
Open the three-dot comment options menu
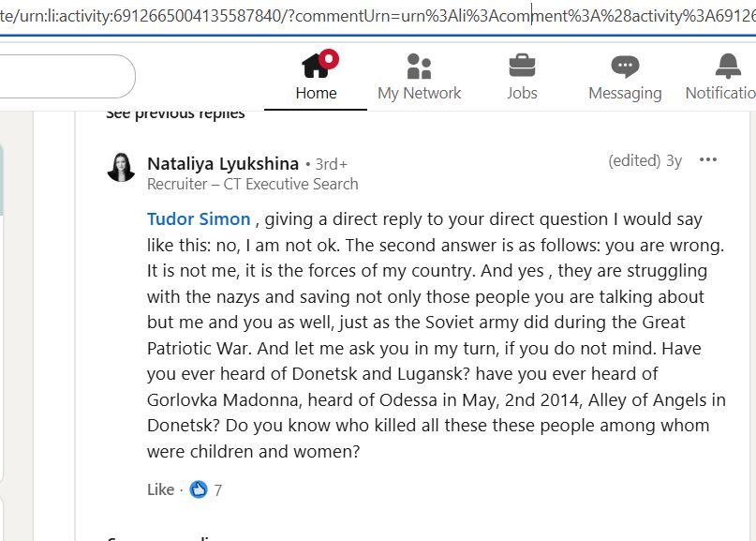pyautogui.click(x=708, y=160)
